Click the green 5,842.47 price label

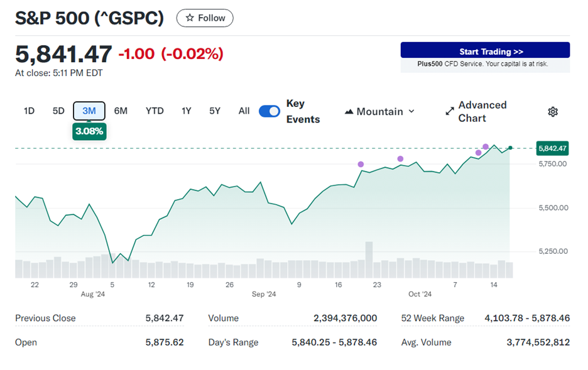[552, 148]
